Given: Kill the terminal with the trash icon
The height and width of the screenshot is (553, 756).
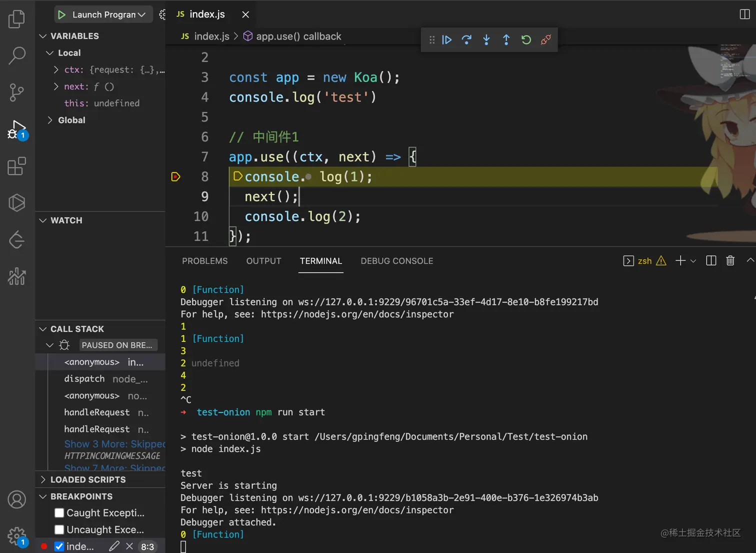Looking at the screenshot, I should 730,260.
